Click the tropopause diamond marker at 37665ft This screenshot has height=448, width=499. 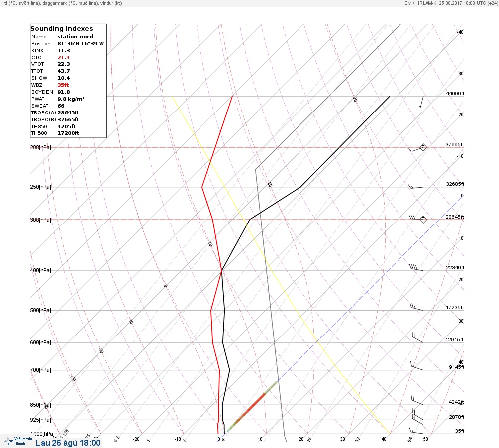click(423, 147)
